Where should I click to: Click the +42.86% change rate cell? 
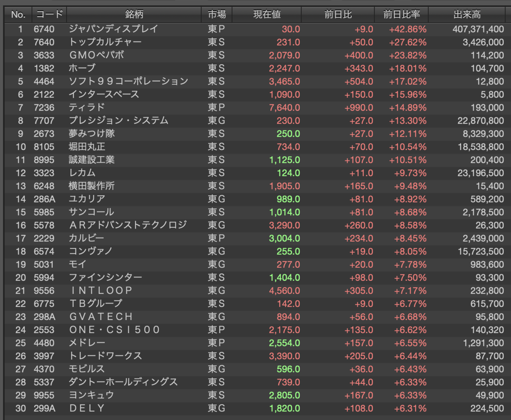point(408,29)
